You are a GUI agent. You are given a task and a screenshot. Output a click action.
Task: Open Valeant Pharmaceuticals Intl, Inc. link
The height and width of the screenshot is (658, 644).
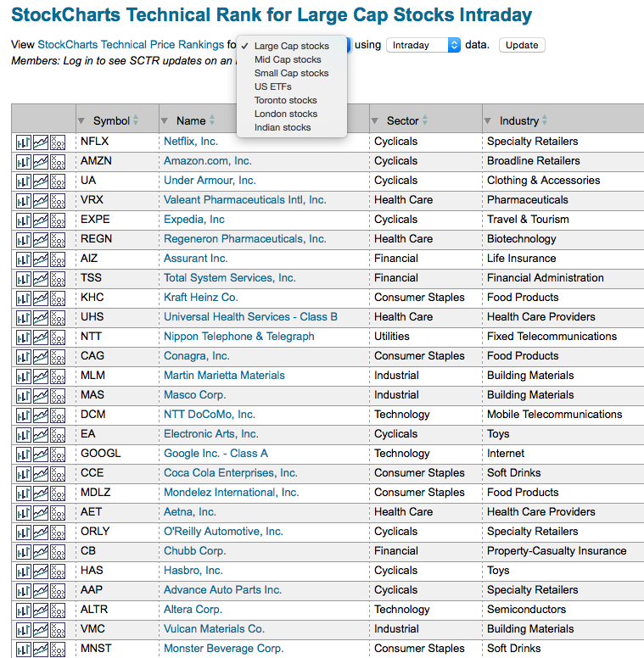coord(244,200)
